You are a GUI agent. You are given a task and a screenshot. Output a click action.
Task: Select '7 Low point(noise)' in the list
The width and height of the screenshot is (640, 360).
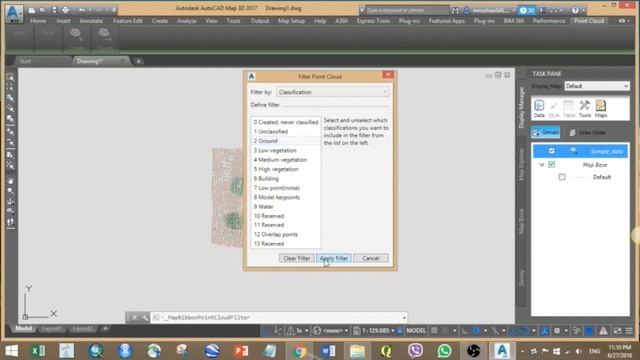[286, 188]
